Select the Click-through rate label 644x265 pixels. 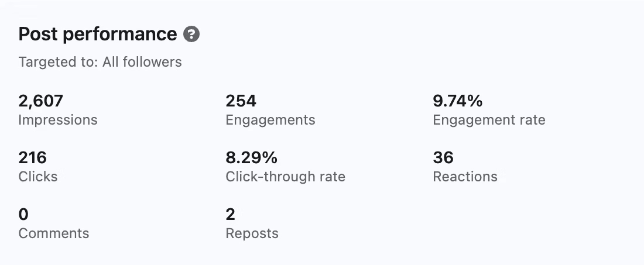(x=285, y=177)
